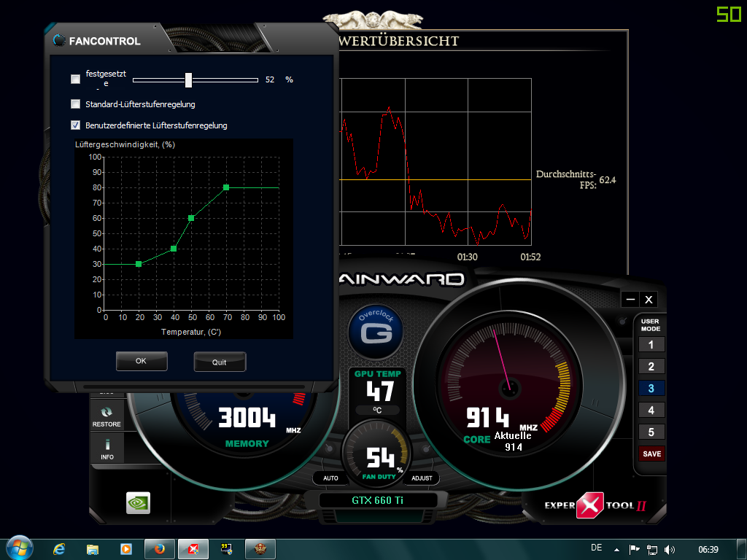Select user mode profile 2

(x=651, y=366)
